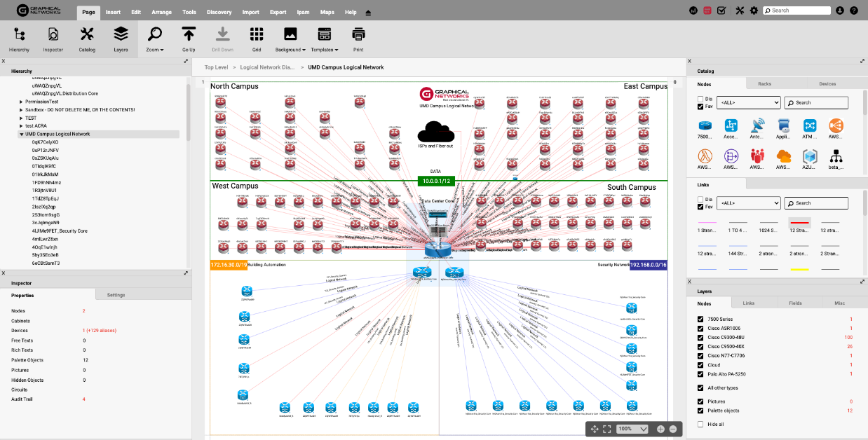Open the Catalog tool icon
This screenshot has height=440, width=868.
[87, 39]
